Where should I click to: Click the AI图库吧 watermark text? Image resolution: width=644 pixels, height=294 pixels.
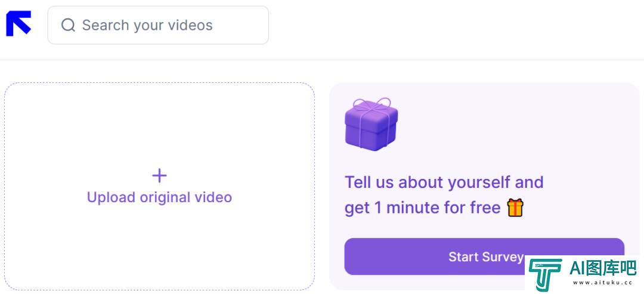pos(603,268)
